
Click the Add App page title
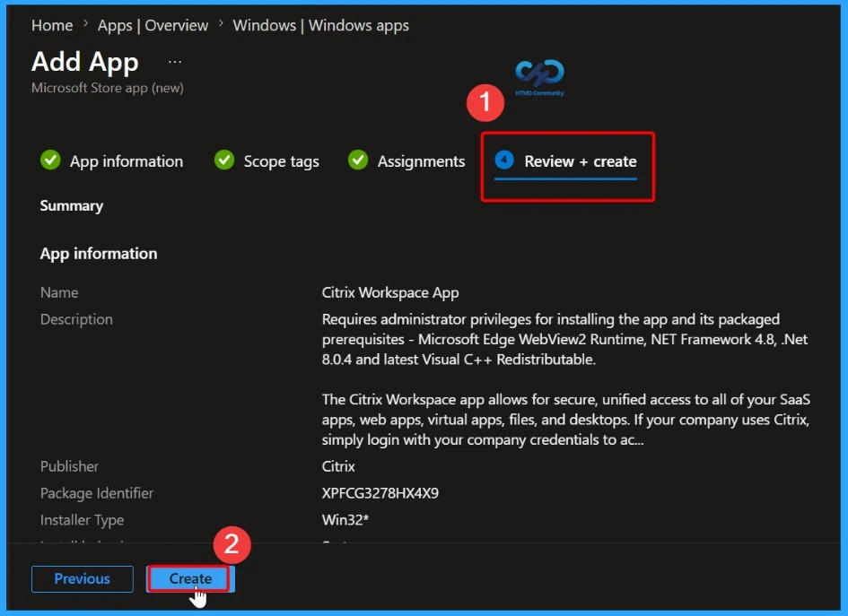click(85, 62)
